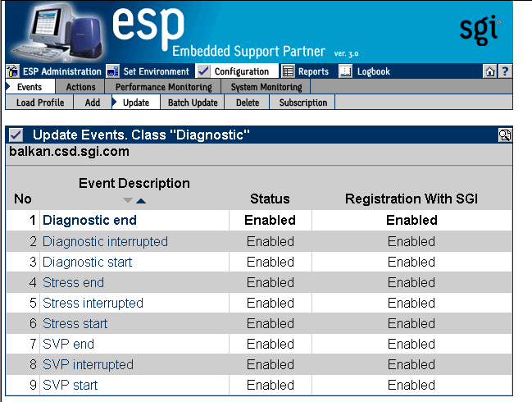Switch to System Monitoring tab

coord(266,87)
